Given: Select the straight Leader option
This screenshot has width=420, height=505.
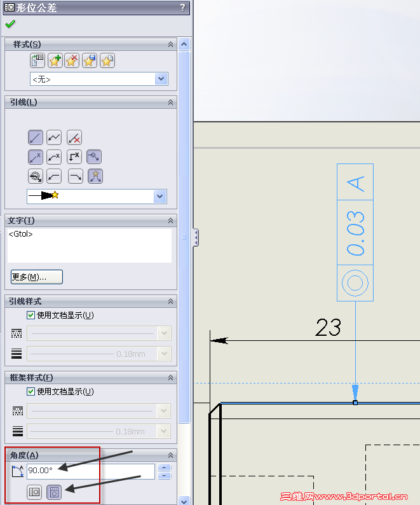Looking at the screenshot, I should pos(36,137).
